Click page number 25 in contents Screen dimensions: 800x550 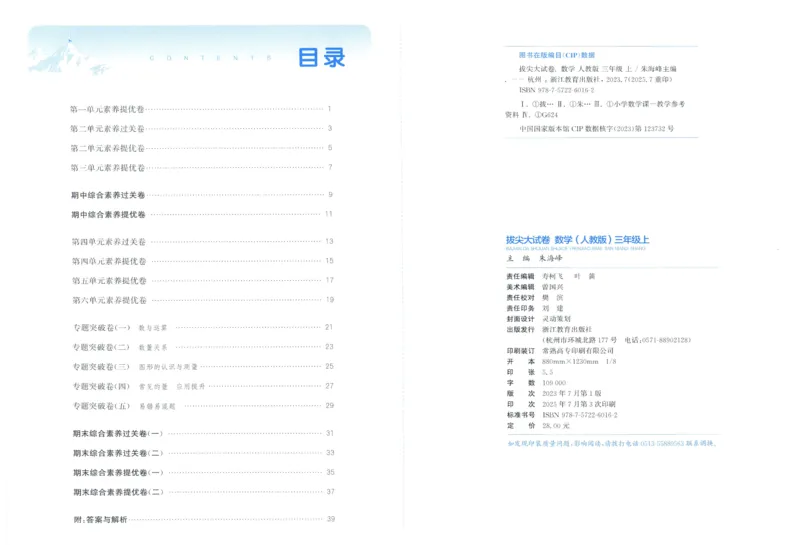tap(330, 366)
